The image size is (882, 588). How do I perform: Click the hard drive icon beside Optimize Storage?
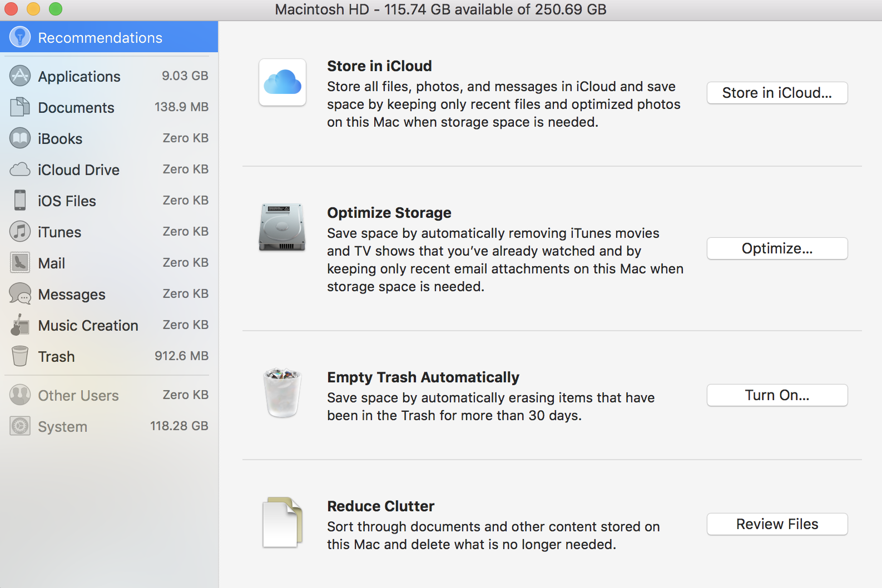coord(282,227)
